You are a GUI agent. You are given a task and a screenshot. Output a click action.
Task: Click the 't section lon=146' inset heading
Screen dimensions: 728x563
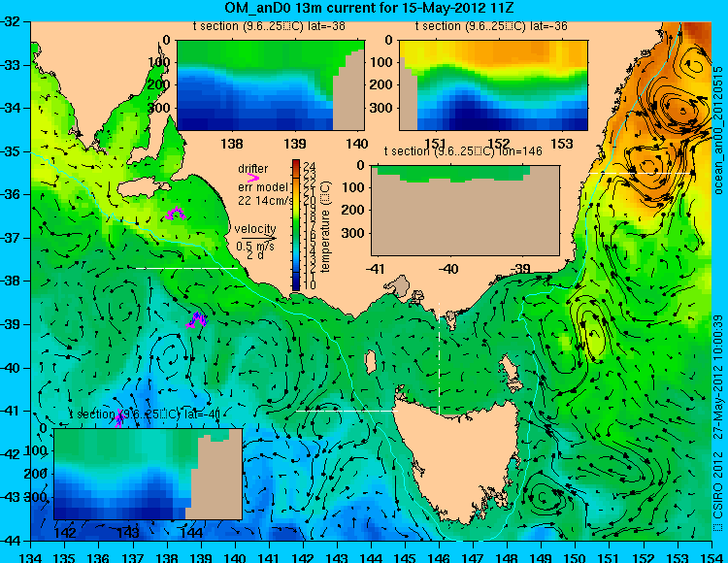tap(463, 151)
